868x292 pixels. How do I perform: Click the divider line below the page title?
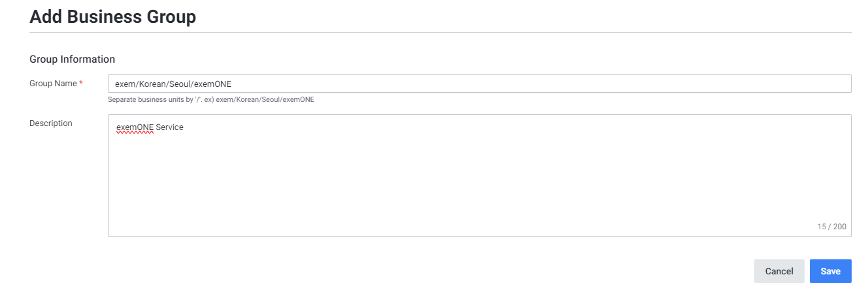441,32
